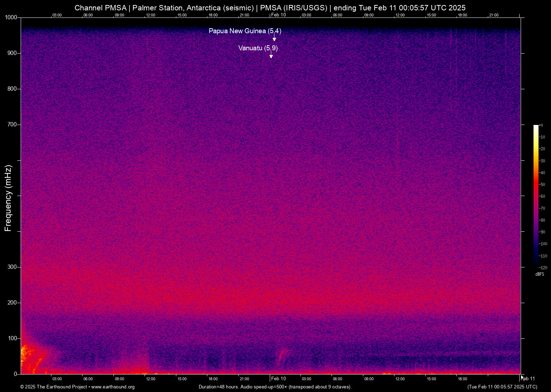The height and width of the screenshot is (392, 551).
Task: Click the 0 mHz frequency tick label
Action: point(15,374)
